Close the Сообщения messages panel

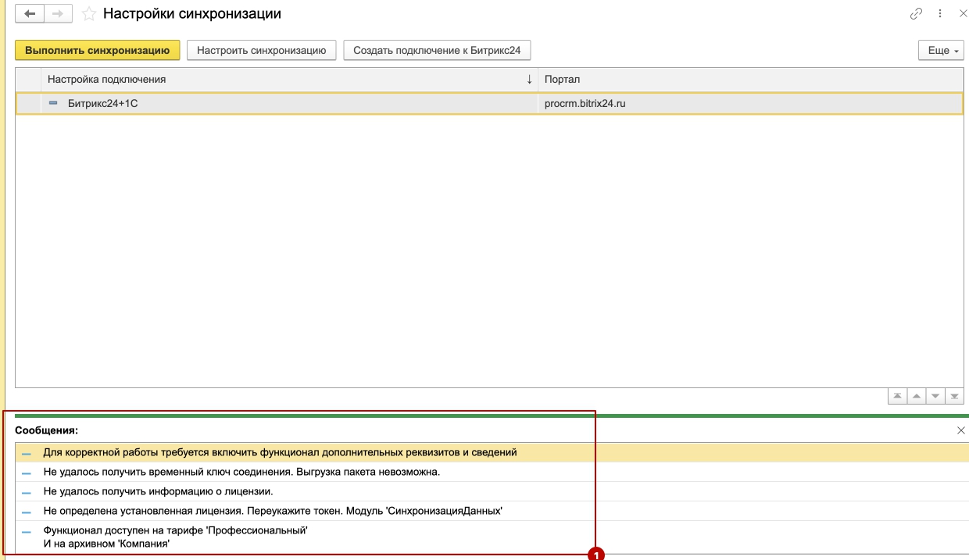click(x=960, y=430)
